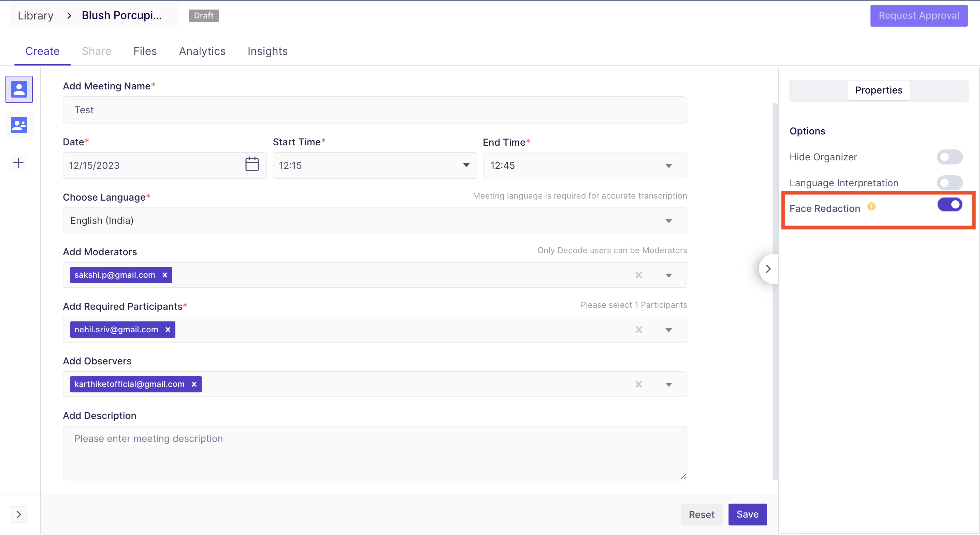Screen dimensions: 980x535
Task: Disable the Face Redaction switch
Action: [950, 205]
